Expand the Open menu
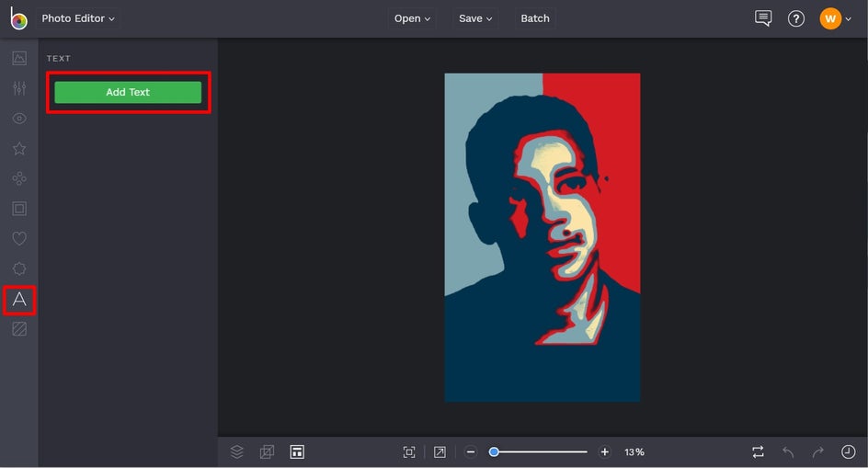 coord(412,18)
